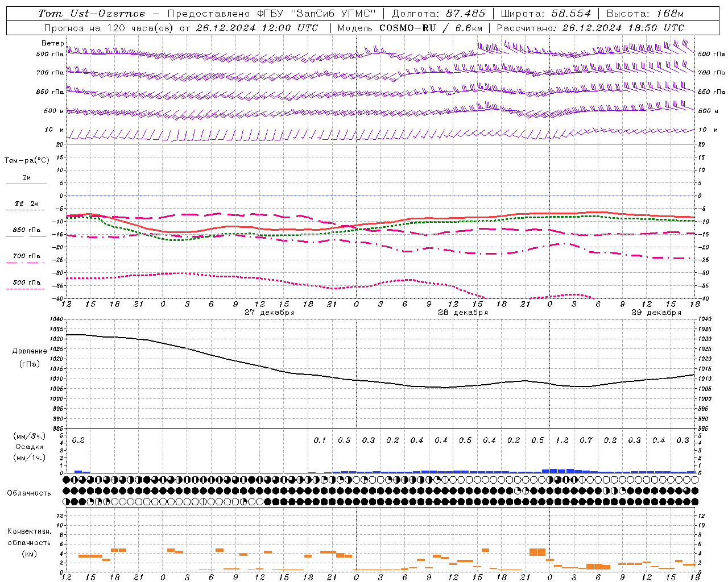Click the 1.2 precipitation value
728x582 pixels.
tap(562, 440)
